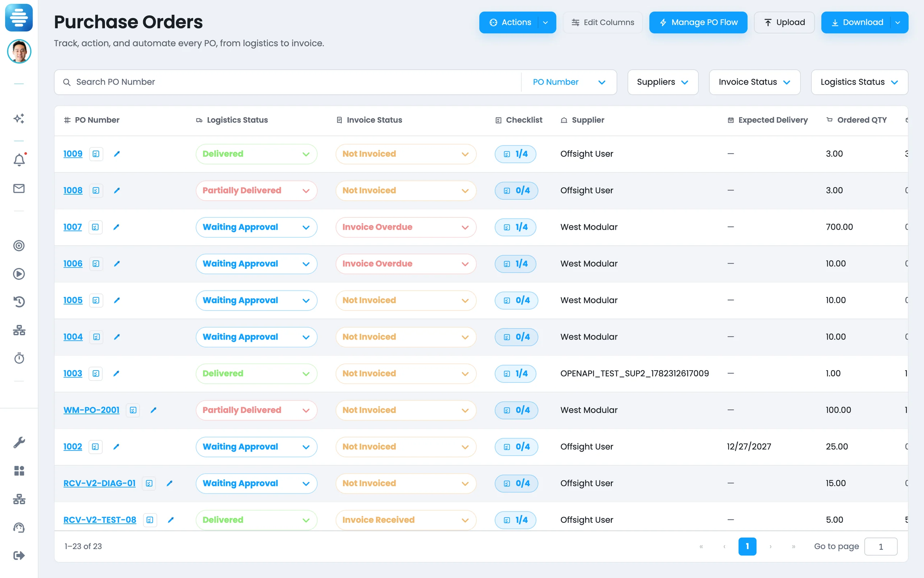This screenshot has width=924, height=578.
Task: Change invoice status of PO 1007 Invoice Overdue
Action: coord(406,227)
